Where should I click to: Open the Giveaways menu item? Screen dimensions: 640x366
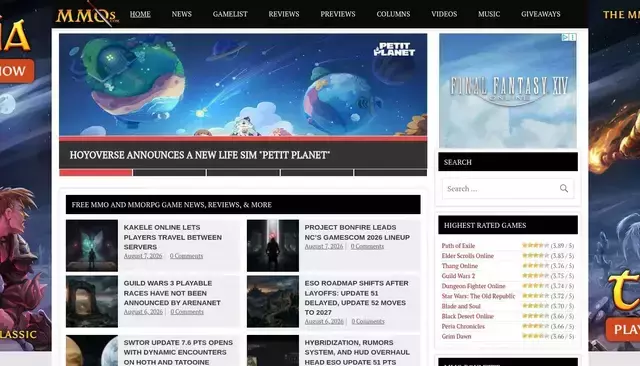(x=541, y=14)
